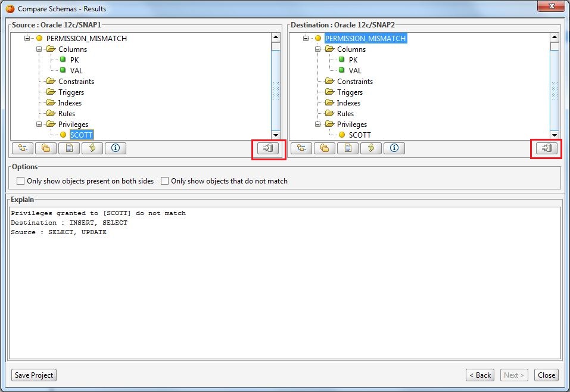570x392 pixels.
Task: Click the script scroll icon under Source tree
Action: pos(92,148)
